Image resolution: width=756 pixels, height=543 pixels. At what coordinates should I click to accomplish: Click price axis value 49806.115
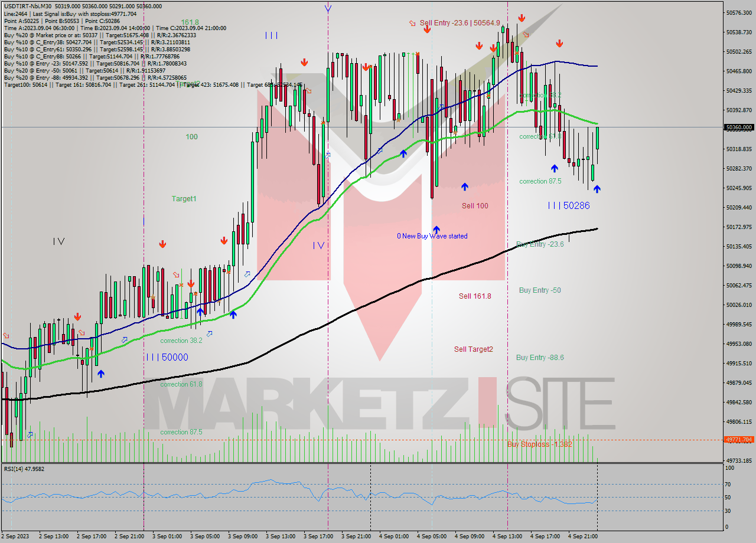click(739, 421)
